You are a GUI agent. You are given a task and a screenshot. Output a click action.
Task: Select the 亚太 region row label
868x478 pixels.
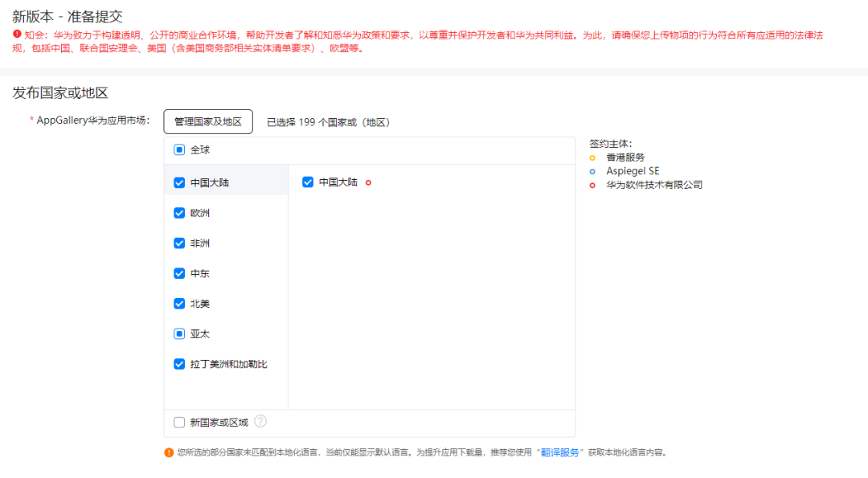pos(200,334)
